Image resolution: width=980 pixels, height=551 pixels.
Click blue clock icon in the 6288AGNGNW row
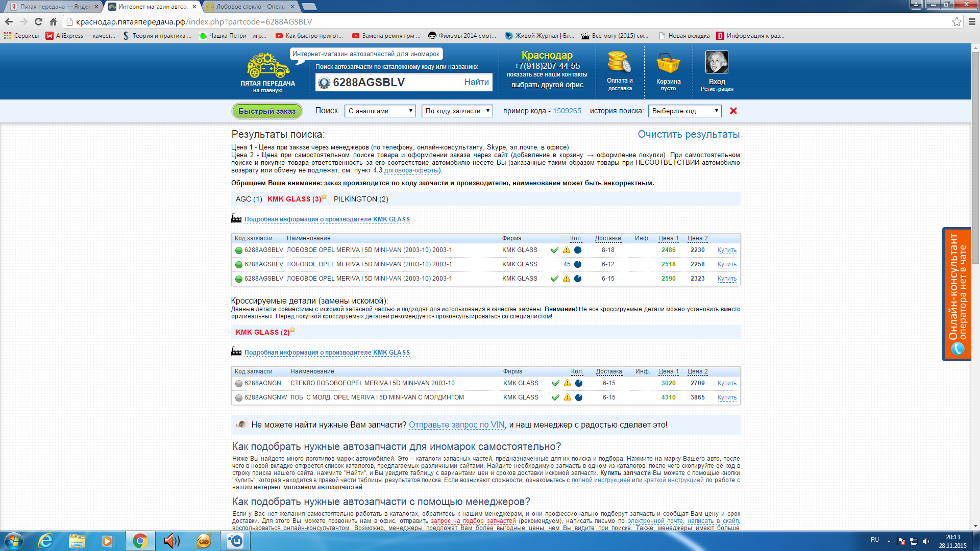(579, 397)
